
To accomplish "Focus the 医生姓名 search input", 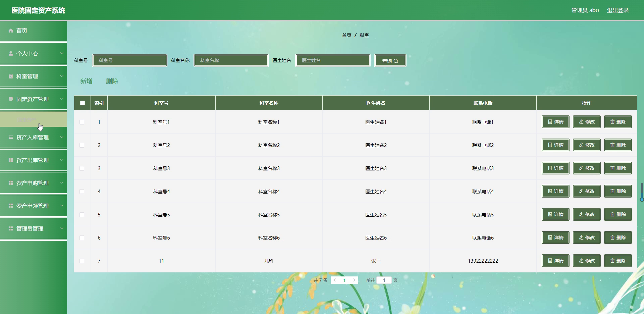I will [x=333, y=60].
